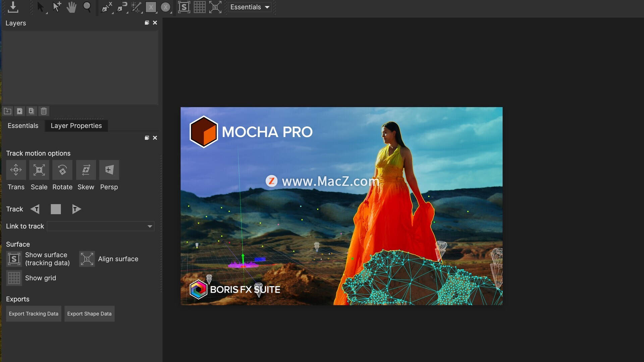Toggle Trans track motion option
Viewport: 644px width, 362px height.
click(16, 170)
